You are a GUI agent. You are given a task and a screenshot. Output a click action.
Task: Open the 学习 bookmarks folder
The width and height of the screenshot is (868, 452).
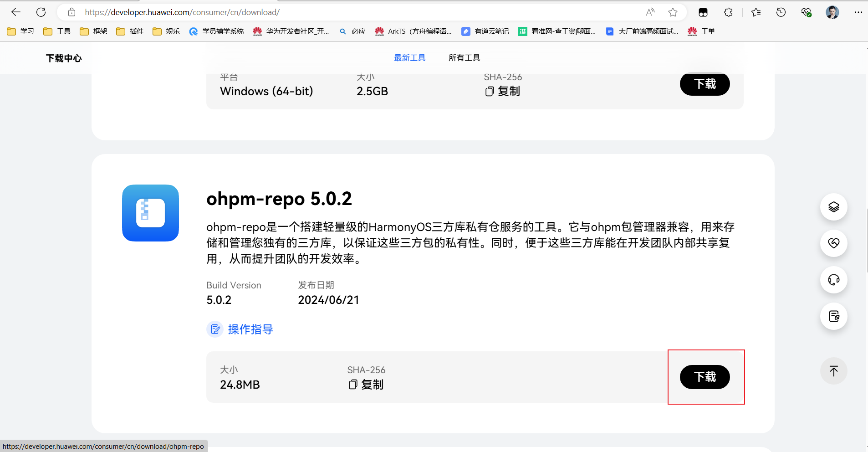21,31
